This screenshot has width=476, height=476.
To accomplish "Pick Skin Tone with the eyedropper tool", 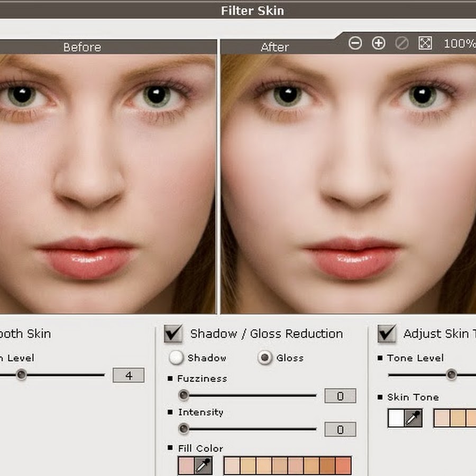I will click(414, 418).
